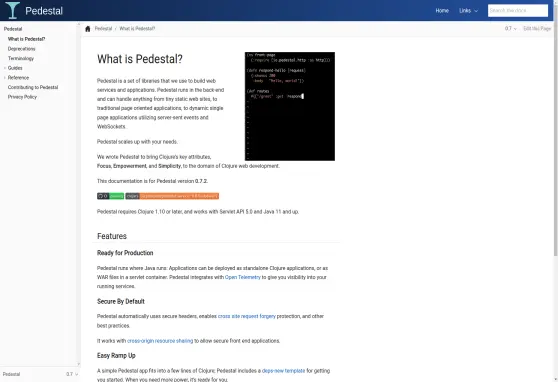Focus the Search the docs field

(x=518, y=11)
